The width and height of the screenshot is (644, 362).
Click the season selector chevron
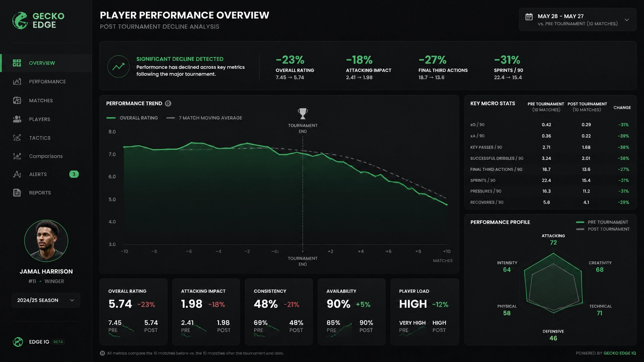[x=72, y=300]
